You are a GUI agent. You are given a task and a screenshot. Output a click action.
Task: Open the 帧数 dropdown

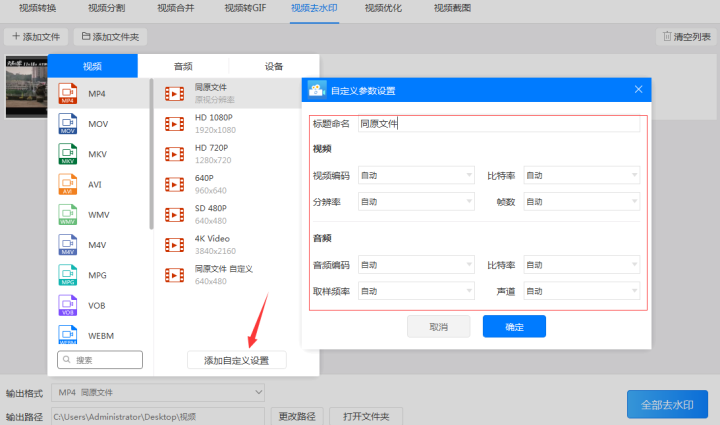click(581, 201)
